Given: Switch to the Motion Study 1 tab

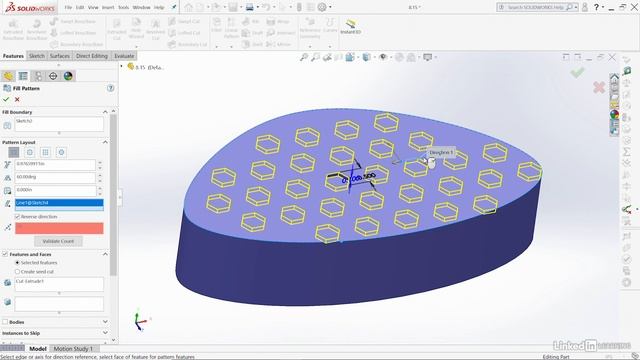Looking at the screenshot, I should coord(73,349).
